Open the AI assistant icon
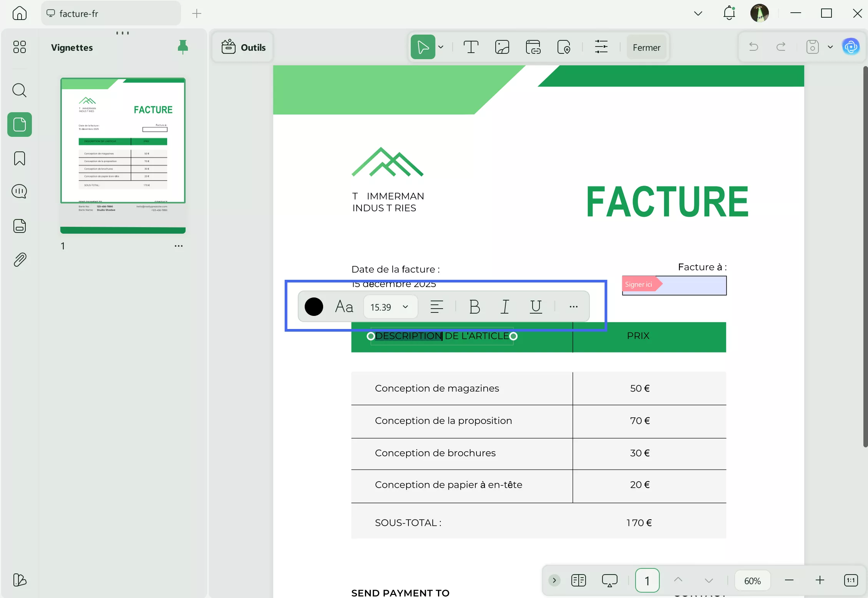This screenshot has height=598, width=868. 851,47
